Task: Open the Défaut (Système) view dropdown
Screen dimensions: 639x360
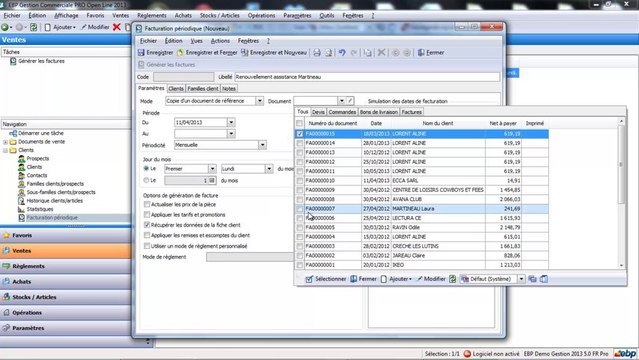Action: [x=521, y=279]
